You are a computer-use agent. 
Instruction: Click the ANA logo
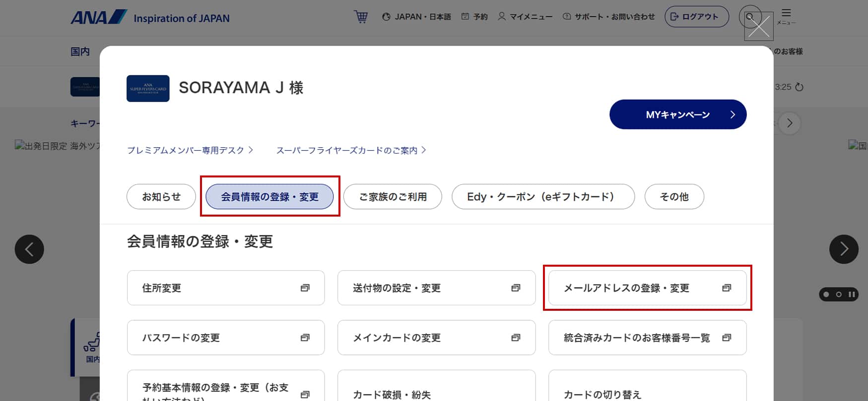(x=99, y=18)
